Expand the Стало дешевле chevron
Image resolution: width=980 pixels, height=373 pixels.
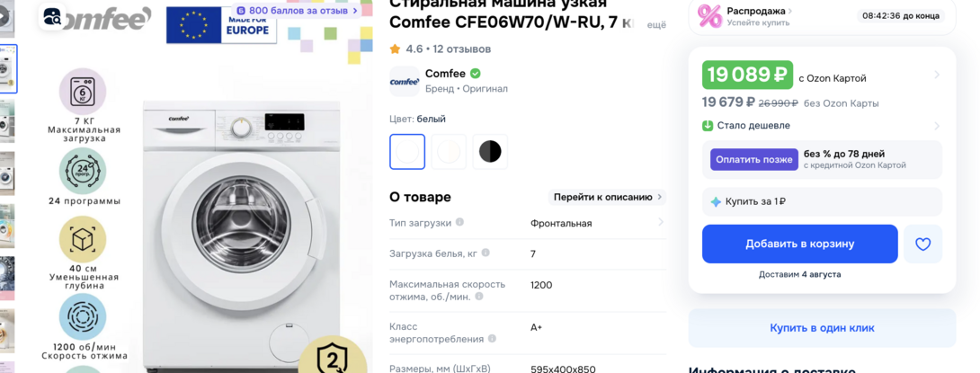936,126
